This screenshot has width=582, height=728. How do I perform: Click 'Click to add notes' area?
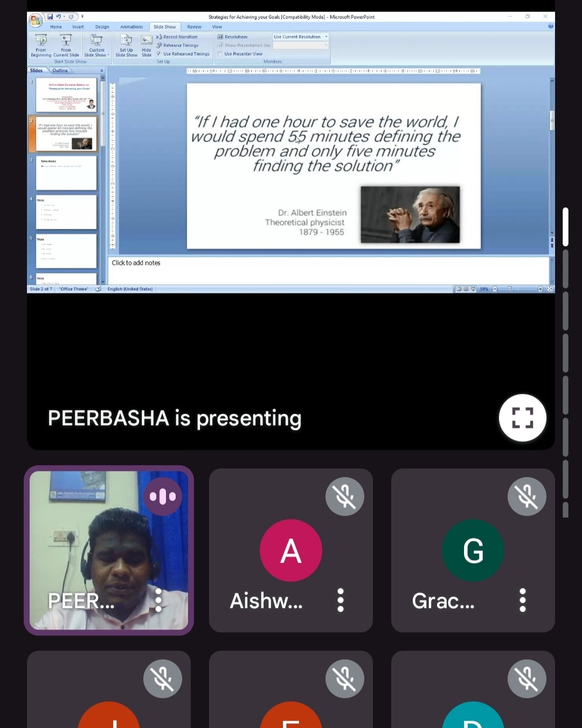(x=328, y=270)
